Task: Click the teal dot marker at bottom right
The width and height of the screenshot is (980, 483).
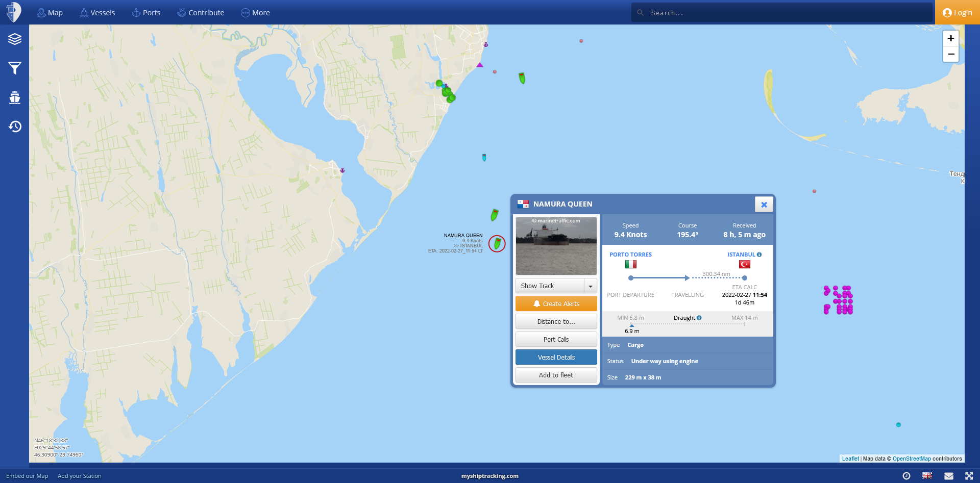Action: coord(898,425)
